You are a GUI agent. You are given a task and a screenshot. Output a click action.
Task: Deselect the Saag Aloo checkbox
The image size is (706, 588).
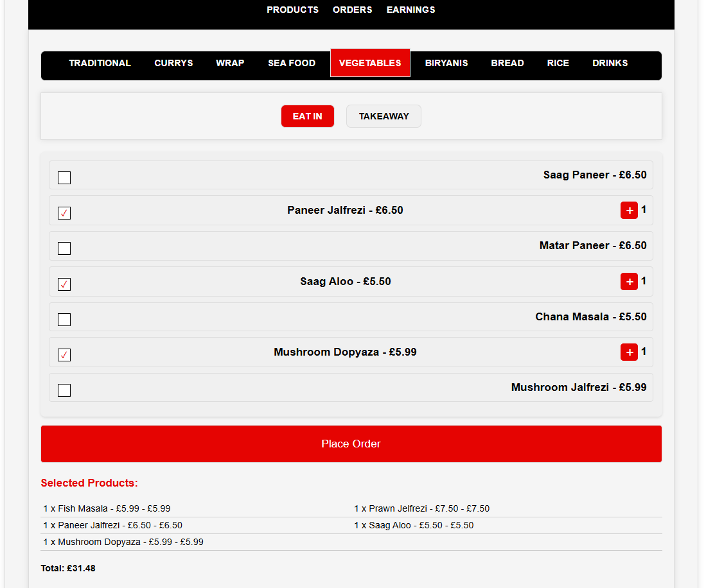point(64,284)
